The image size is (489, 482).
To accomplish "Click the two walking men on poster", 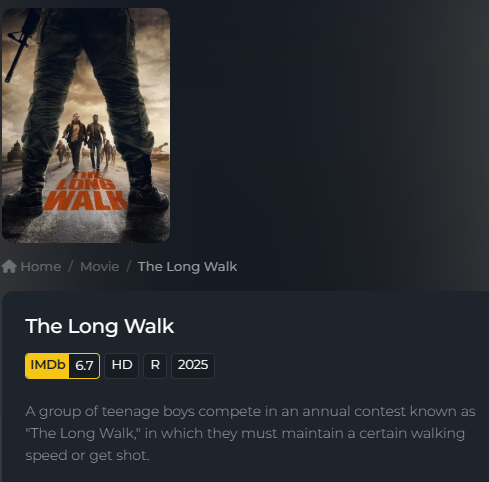I will [x=84, y=142].
